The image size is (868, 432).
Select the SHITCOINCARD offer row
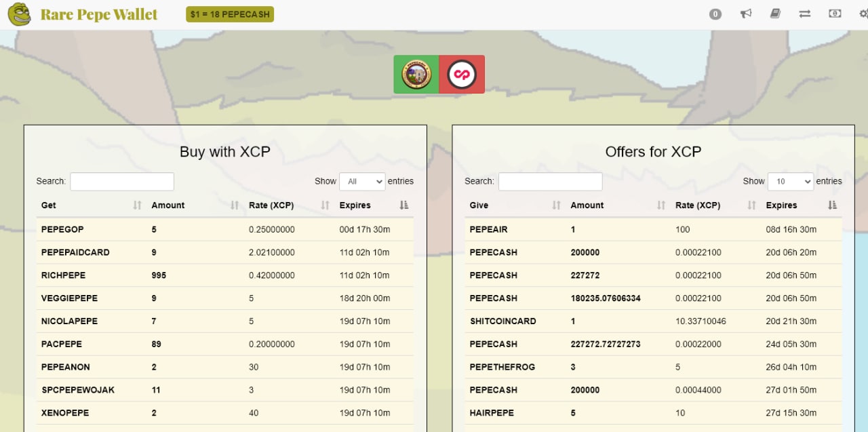[x=654, y=321]
